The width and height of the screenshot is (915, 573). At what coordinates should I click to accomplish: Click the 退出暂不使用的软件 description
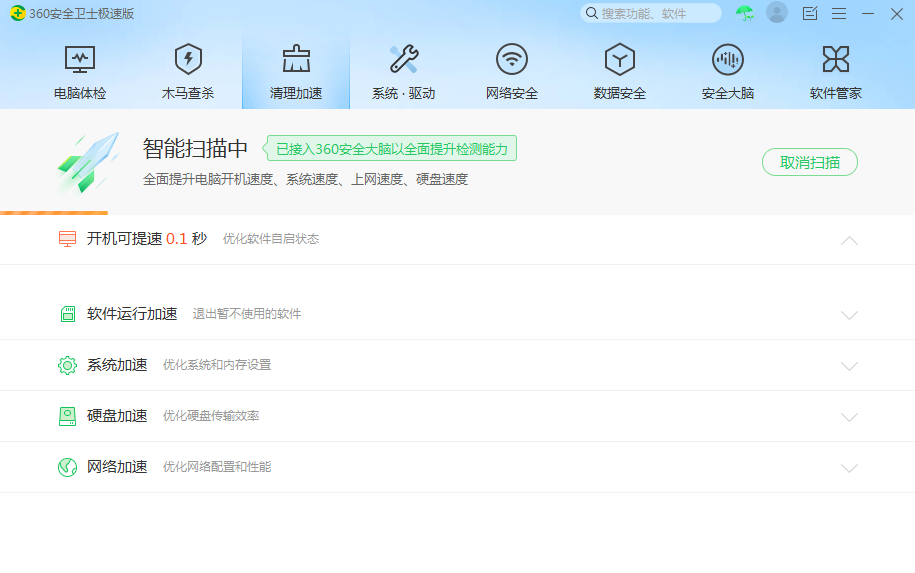(247, 314)
